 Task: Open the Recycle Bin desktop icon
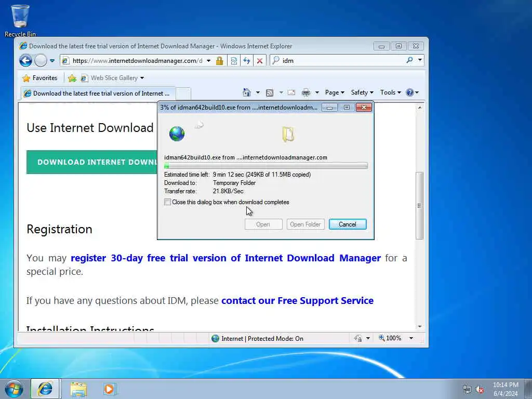point(20,20)
